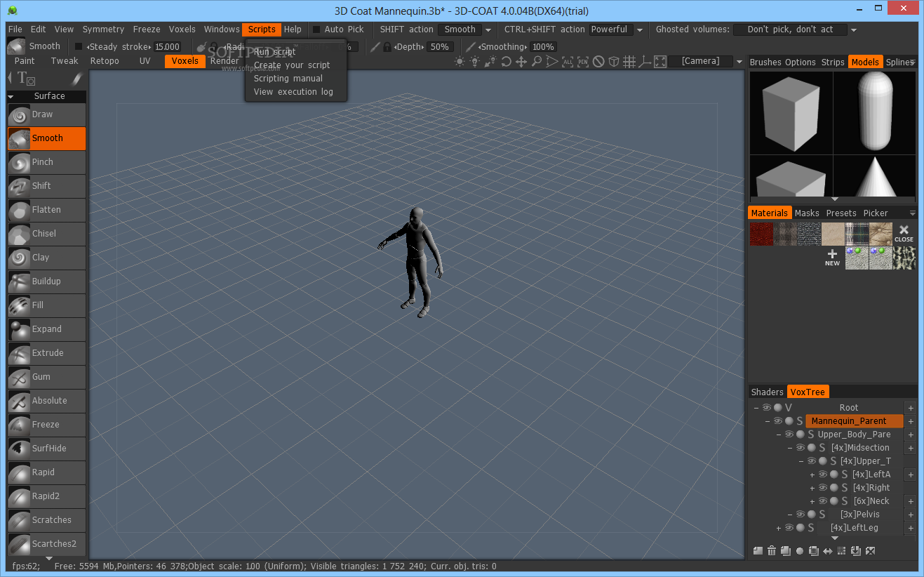Collapse the [3x]Pelvis tree node

click(790, 515)
